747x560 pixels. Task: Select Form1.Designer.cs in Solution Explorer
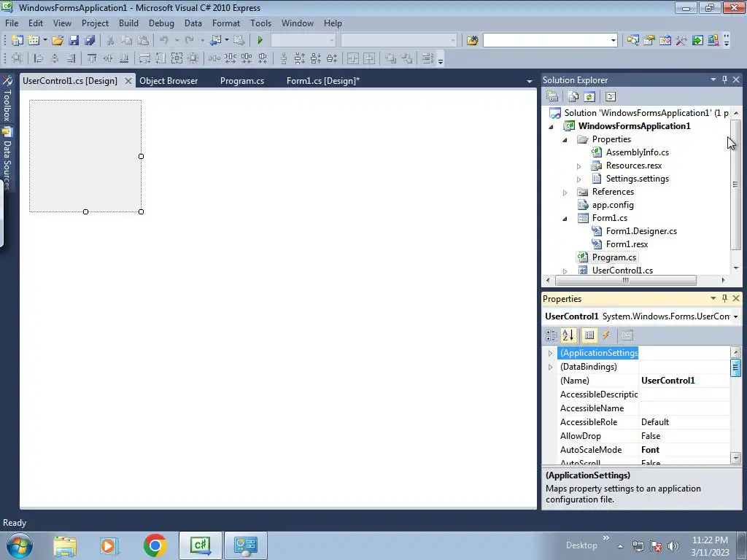coord(641,231)
